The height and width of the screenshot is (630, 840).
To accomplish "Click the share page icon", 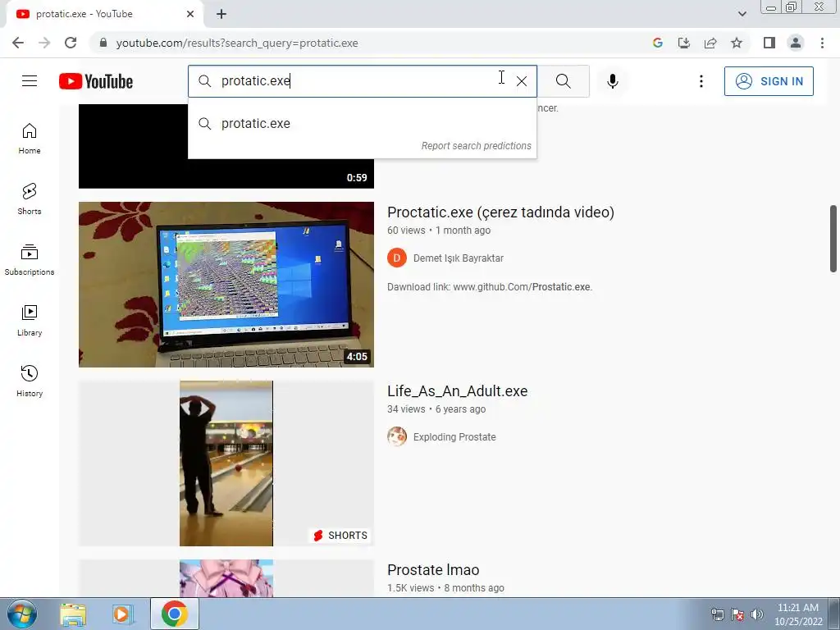I will (x=710, y=43).
